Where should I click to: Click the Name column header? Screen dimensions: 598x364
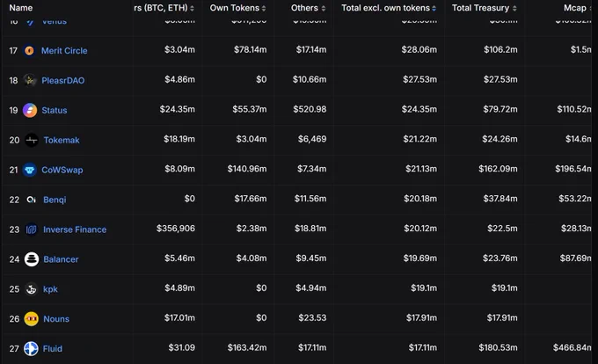point(20,8)
